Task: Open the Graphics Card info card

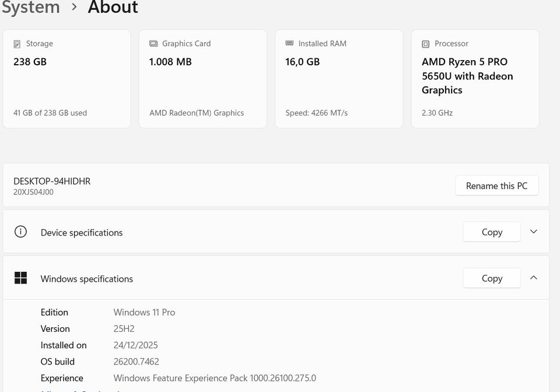Action: click(202, 79)
